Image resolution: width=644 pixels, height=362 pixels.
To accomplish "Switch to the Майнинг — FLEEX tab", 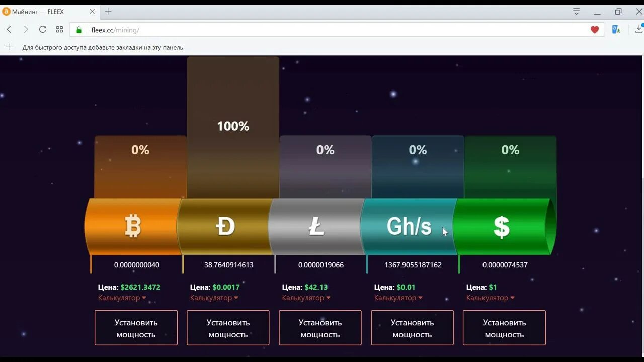I will tap(49, 12).
